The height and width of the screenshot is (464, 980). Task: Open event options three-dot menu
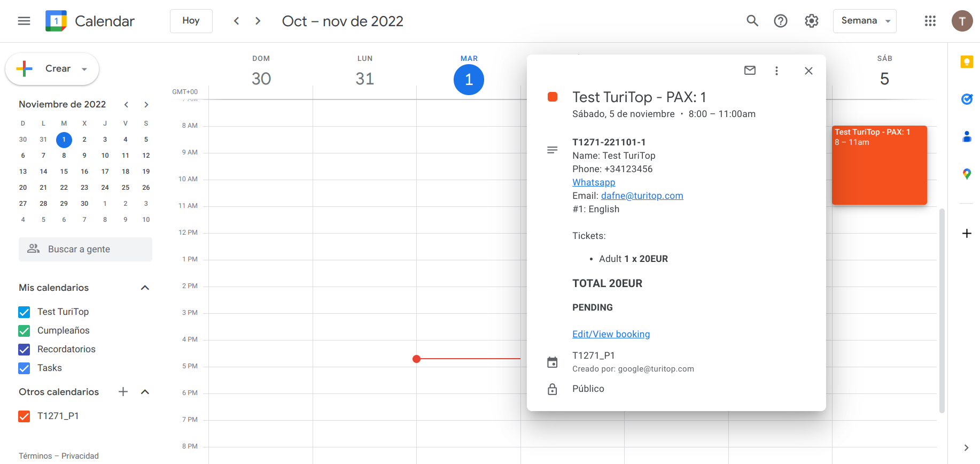coord(776,71)
